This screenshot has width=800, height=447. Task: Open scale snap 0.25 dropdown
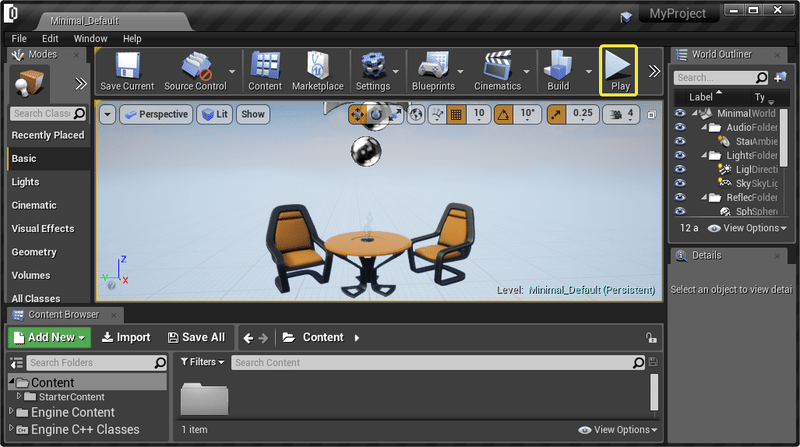click(583, 114)
